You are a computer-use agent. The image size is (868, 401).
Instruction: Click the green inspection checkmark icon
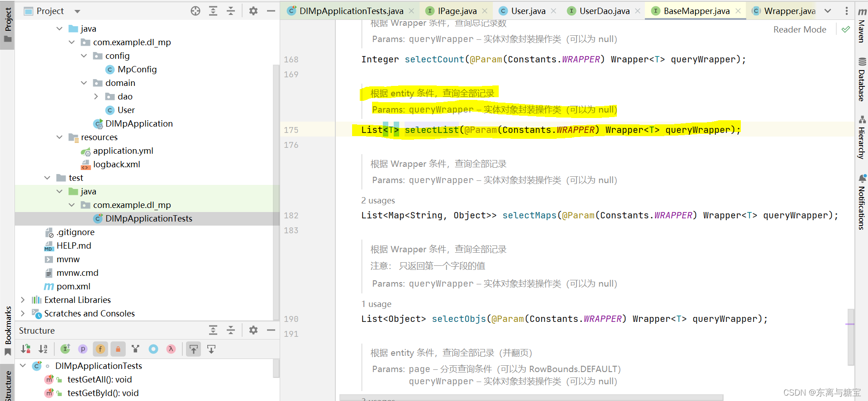pos(846,29)
